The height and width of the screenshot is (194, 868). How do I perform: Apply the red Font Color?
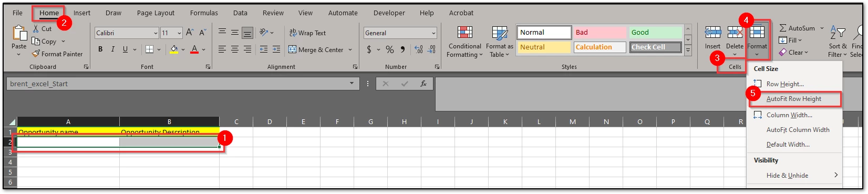pyautogui.click(x=194, y=49)
